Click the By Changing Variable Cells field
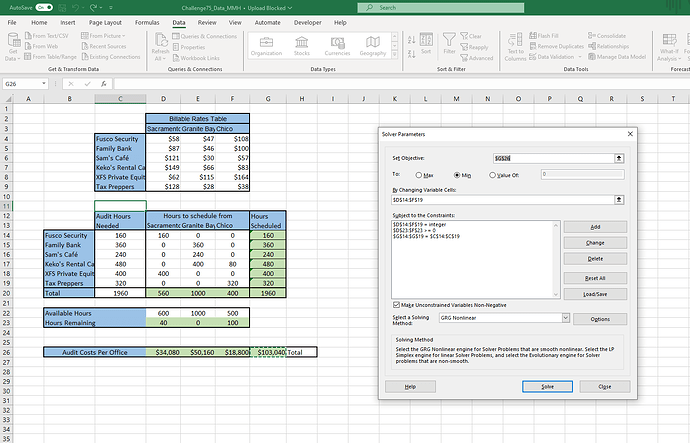The height and width of the screenshot is (443, 690). [503, 200]
